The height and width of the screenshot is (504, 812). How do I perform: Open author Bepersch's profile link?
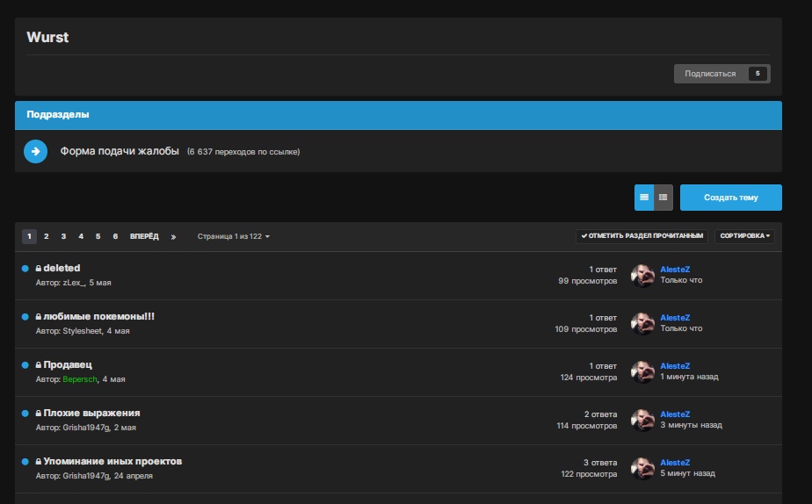(x=80, y=379)
